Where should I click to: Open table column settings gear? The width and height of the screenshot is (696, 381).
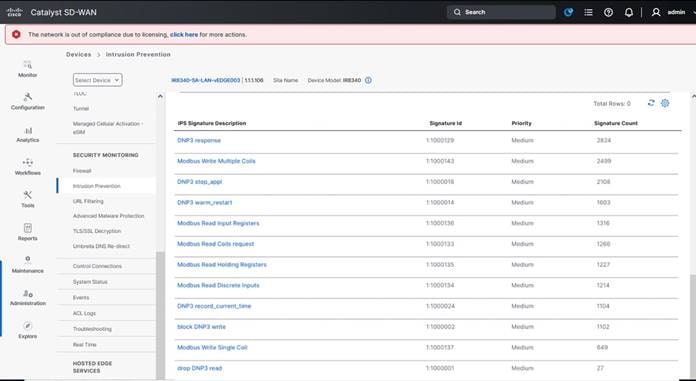tap(665, 103)
